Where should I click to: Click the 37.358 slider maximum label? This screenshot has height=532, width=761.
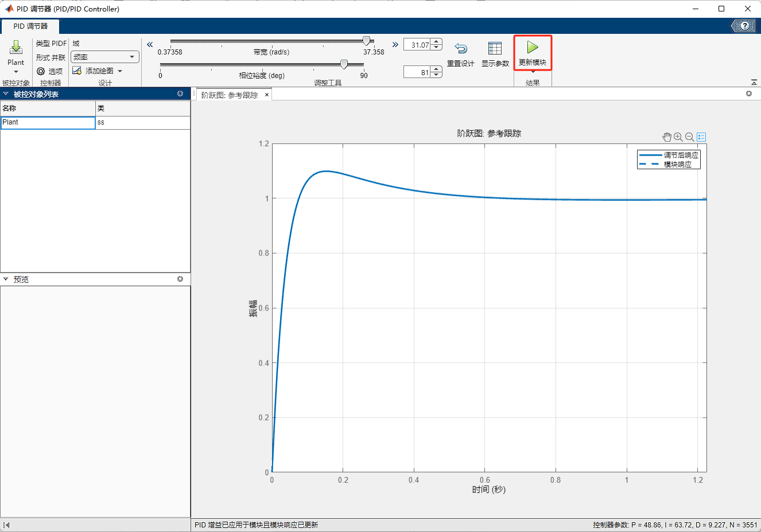point(374,52)
